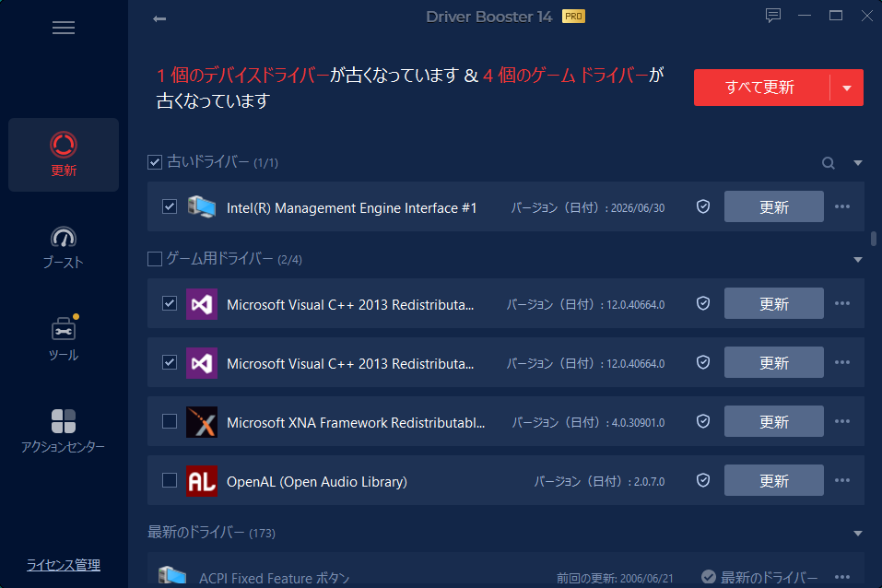Click the Driver Booster 14 title

coord(488,17)
